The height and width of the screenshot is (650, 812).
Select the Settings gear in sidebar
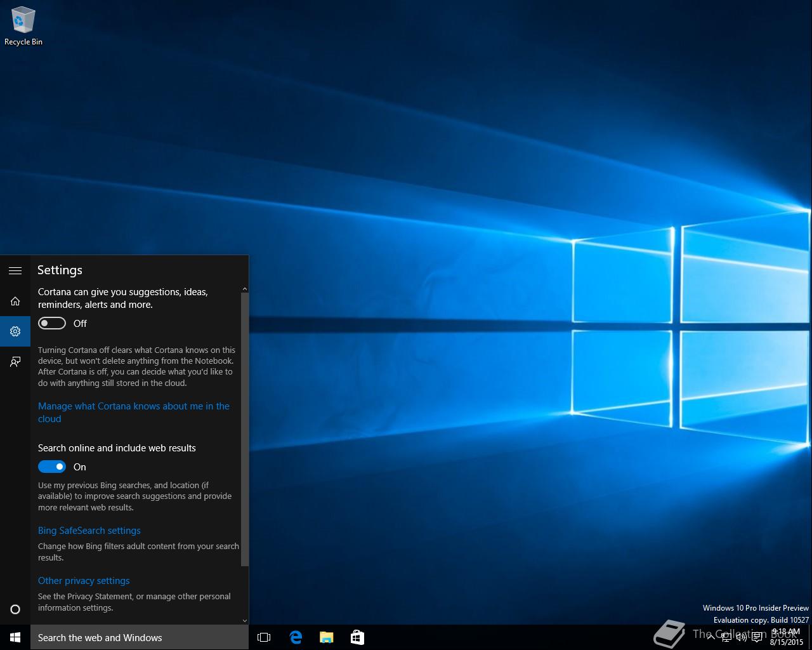15,331
